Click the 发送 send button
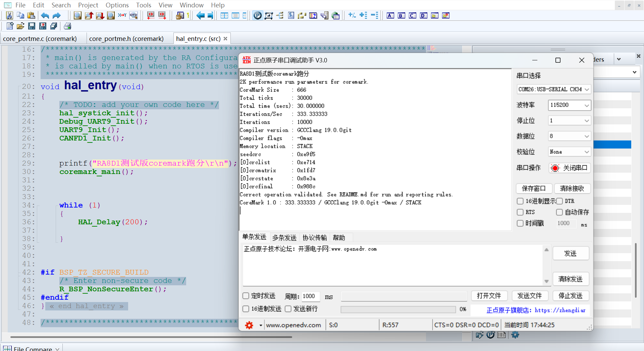 [x=571, y=253]
